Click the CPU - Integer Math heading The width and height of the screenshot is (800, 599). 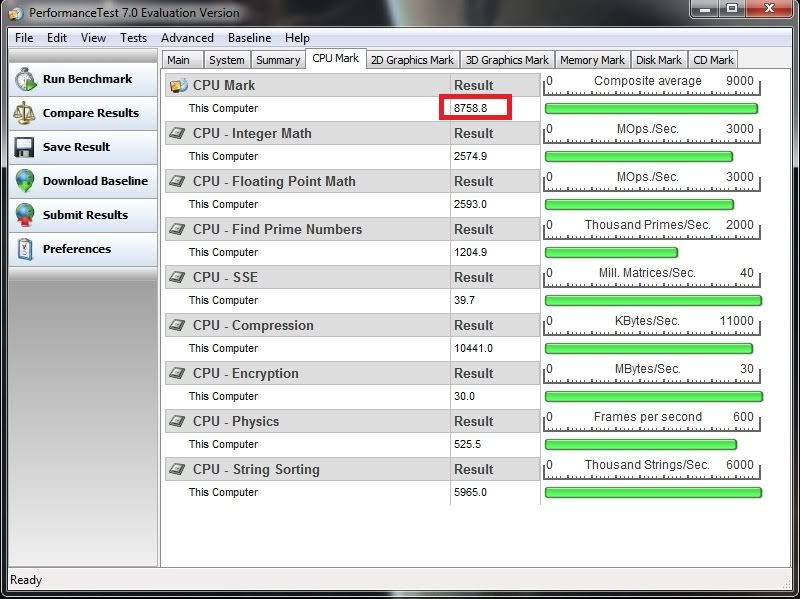click(252, 133)
